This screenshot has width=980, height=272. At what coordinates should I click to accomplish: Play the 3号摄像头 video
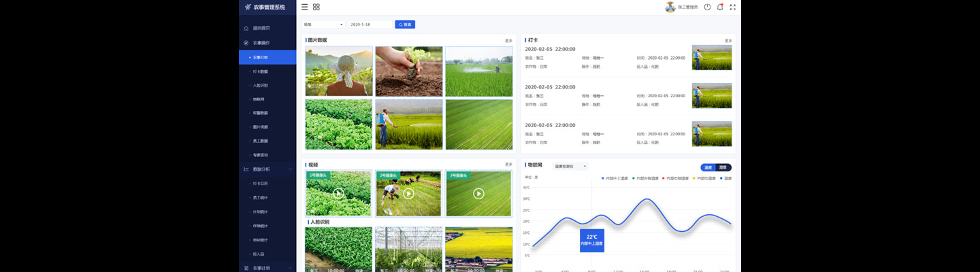pyautogui.click(x=478, y=193)
